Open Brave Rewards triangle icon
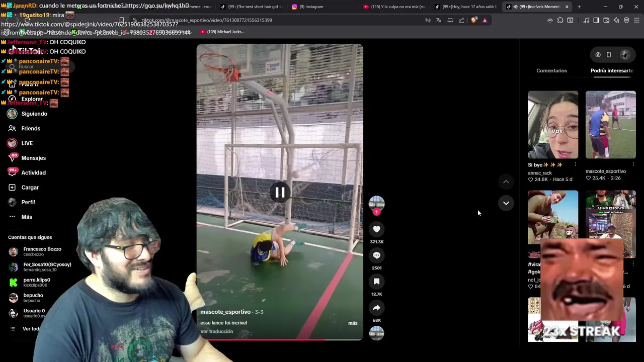 (485, 20)
